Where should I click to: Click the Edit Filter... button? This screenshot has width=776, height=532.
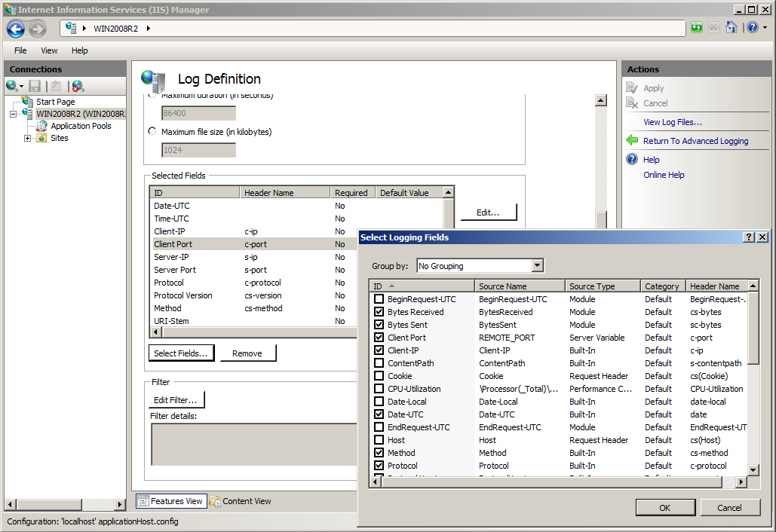coord(176,400)
